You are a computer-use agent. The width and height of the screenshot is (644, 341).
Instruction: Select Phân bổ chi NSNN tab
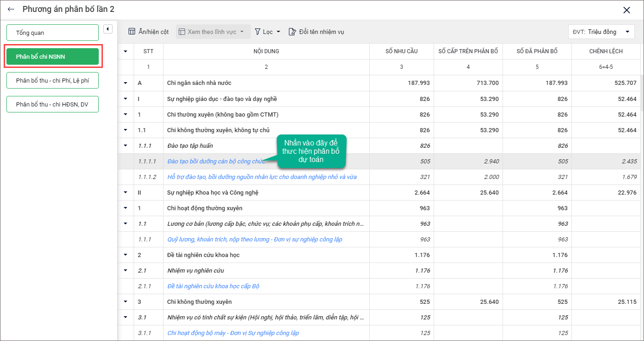[52, 56]
